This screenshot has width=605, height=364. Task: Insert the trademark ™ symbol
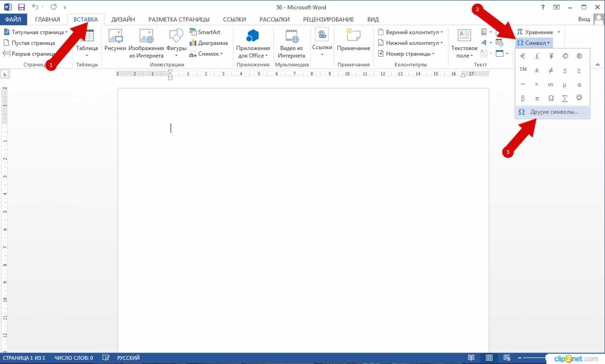point(523,70)
